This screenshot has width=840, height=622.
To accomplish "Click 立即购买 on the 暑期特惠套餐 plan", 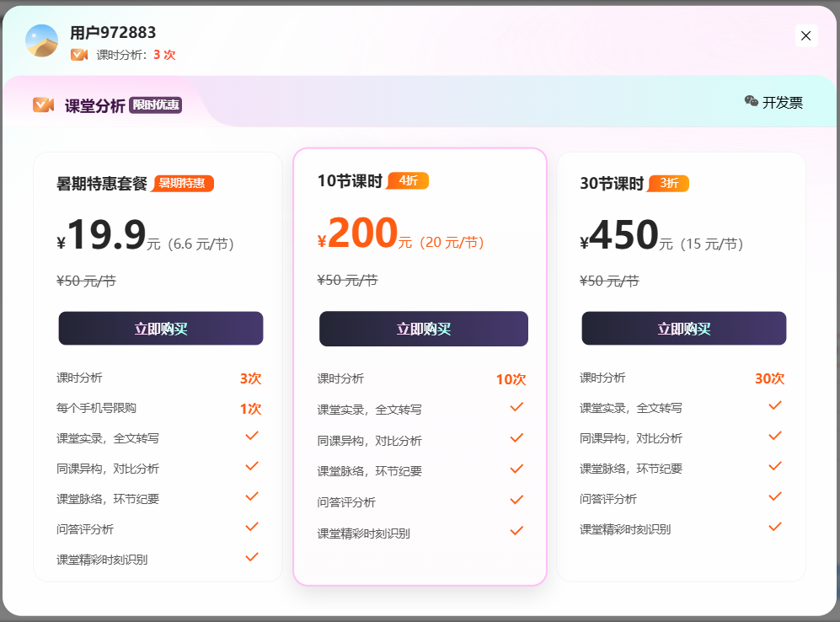I will pyautogui.click(x=160, y=328).
